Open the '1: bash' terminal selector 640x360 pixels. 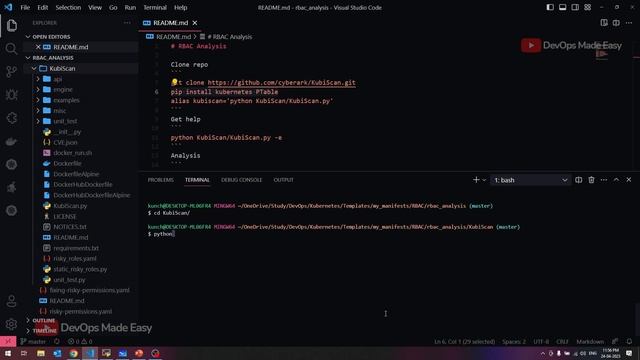530,180
